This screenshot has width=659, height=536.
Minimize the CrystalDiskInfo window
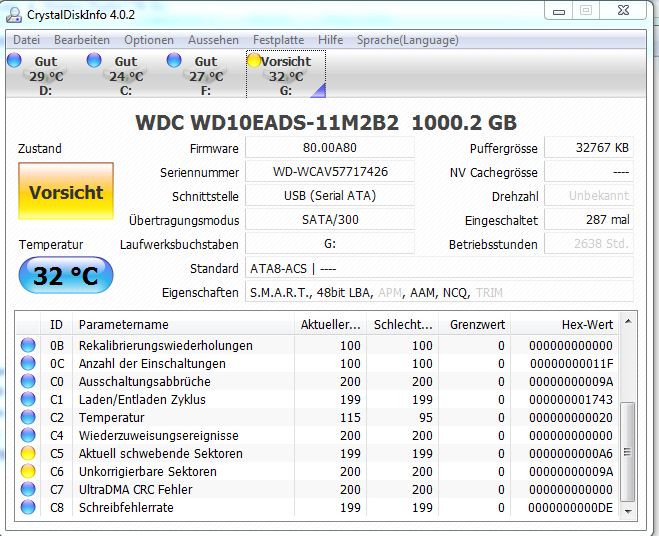point(559,11)
